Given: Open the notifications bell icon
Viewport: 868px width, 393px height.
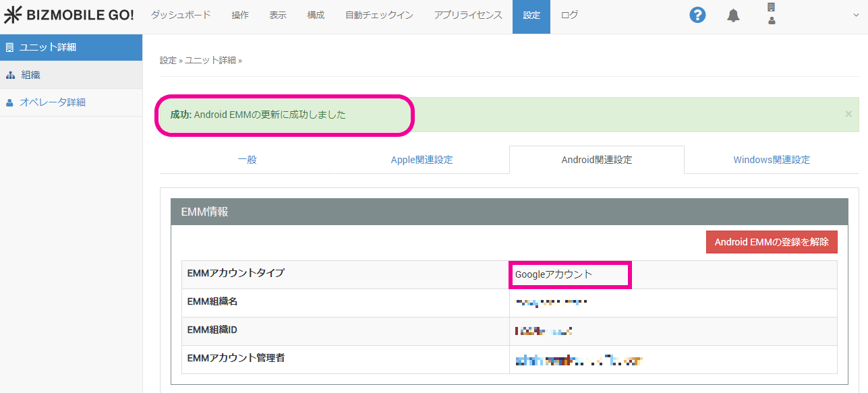Looking at the screenshot, I should 733,16.
